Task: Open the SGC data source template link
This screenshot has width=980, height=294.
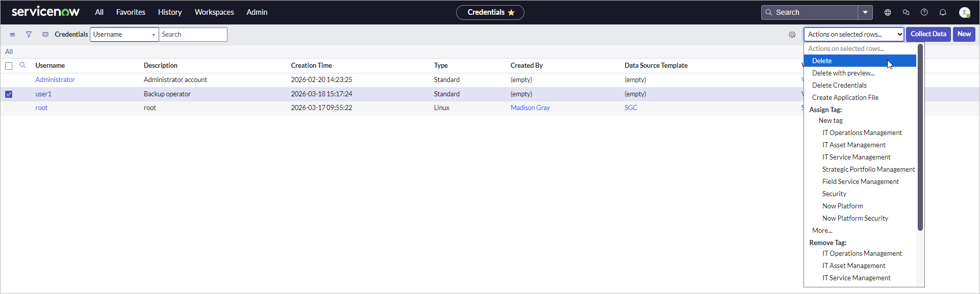Action: click(631, 108)
